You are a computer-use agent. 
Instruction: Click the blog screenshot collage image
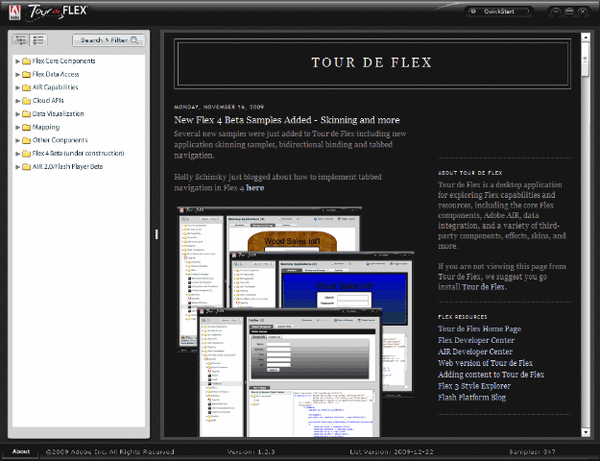[296, 321]
